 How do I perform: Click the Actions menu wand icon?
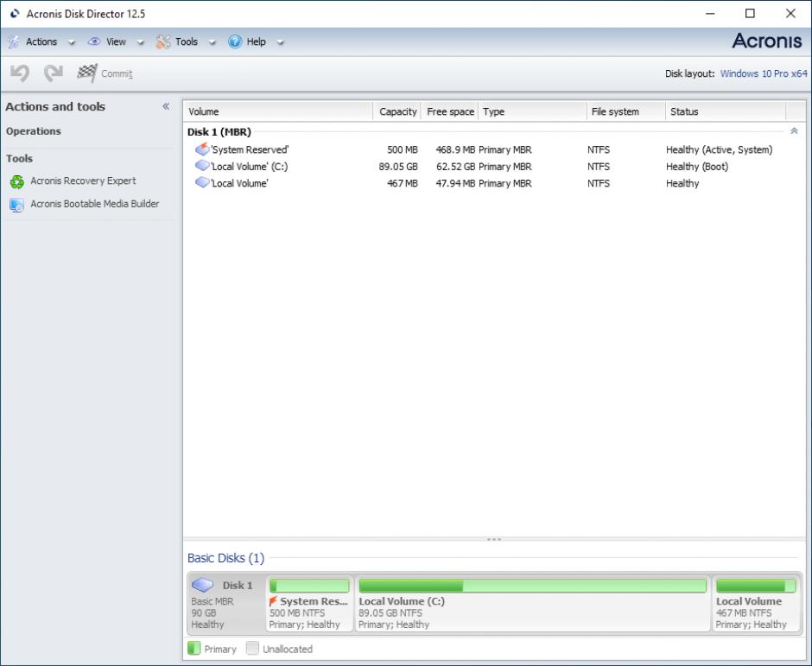(14, 42)
